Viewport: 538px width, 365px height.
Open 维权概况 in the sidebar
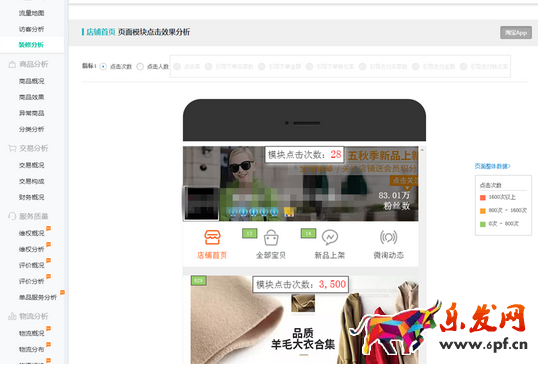coord(32,233)
